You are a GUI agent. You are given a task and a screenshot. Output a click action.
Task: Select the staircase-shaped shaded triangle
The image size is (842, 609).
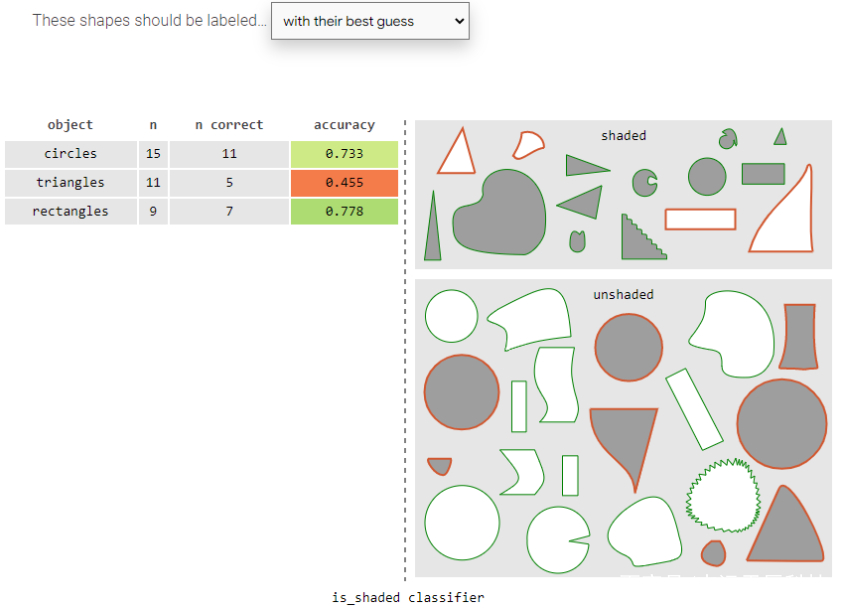pyautogui.click(x=642, y=238)
